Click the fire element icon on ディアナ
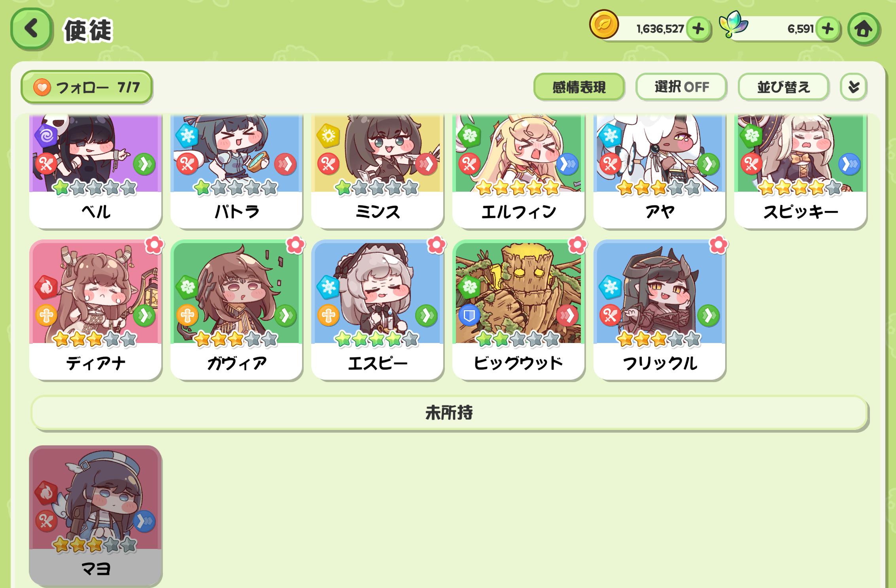Viewport: 896px width, 588px height. [46, 287]
